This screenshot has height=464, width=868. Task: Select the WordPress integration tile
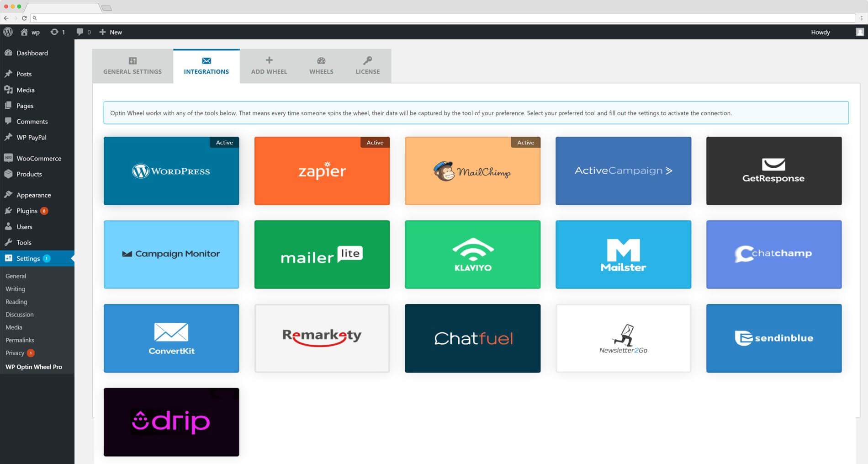coord(171,171)
